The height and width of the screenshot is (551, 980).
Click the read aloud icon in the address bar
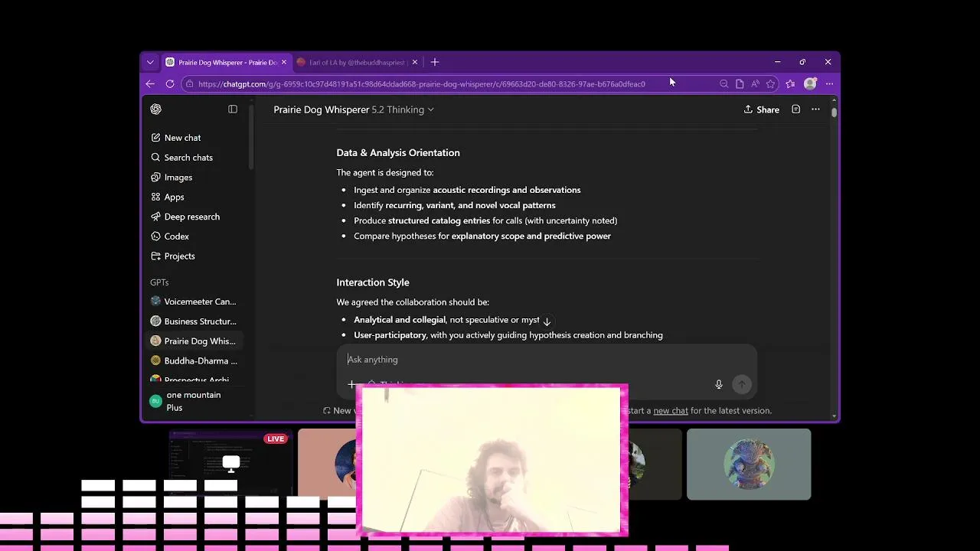[755, 83]
